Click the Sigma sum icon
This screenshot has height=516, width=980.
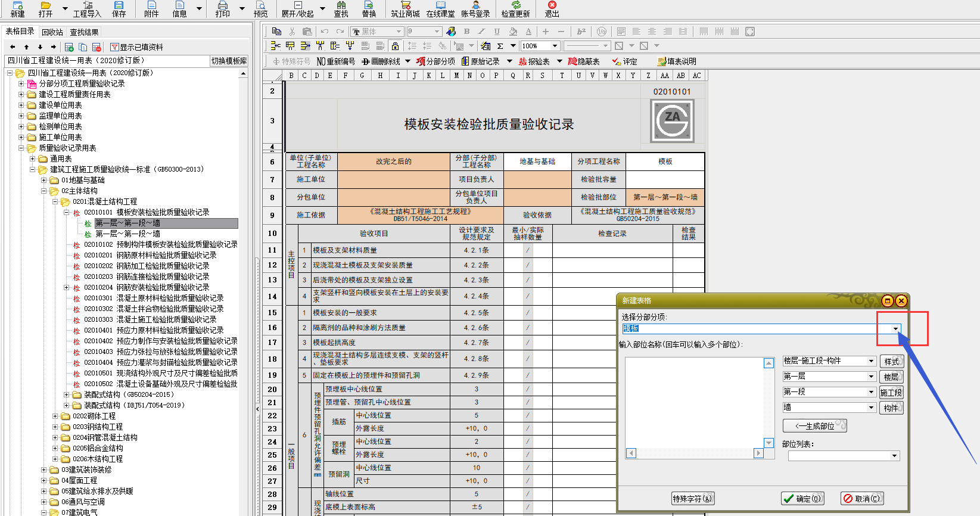click(x=500, y=46)
